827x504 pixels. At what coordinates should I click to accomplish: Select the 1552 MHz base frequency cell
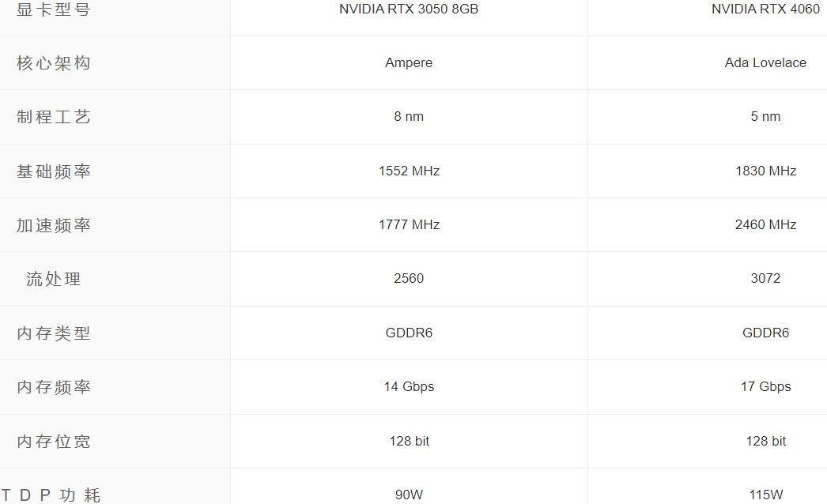pyautogui.click(x=409, y=171)
